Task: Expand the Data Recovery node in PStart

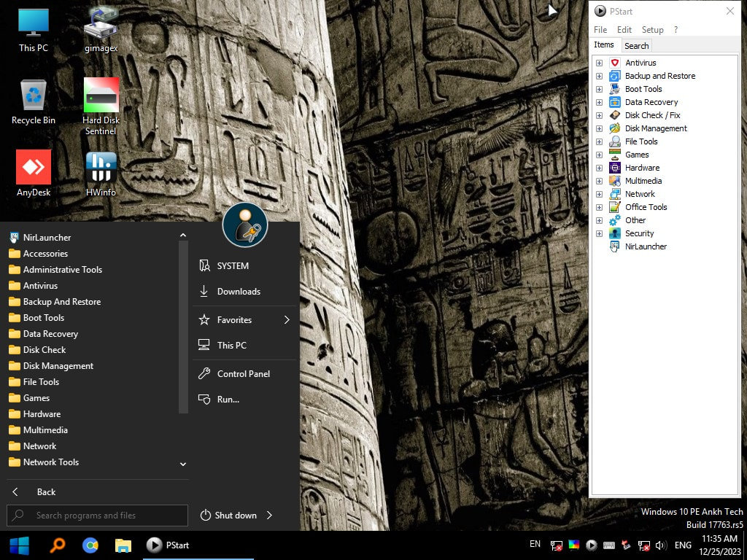Action: click(x=600, y=102)
